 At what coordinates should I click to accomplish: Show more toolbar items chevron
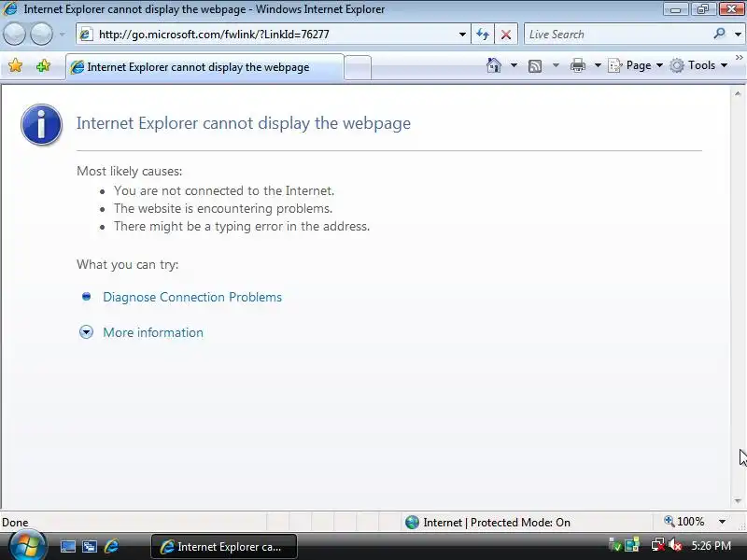(x=740, y=58)
